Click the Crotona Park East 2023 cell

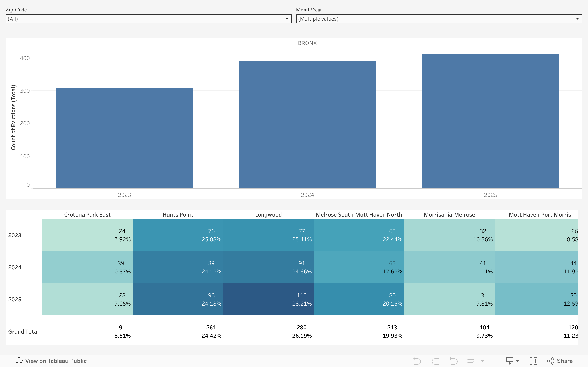pyautogui.click(x=88, y=235)
